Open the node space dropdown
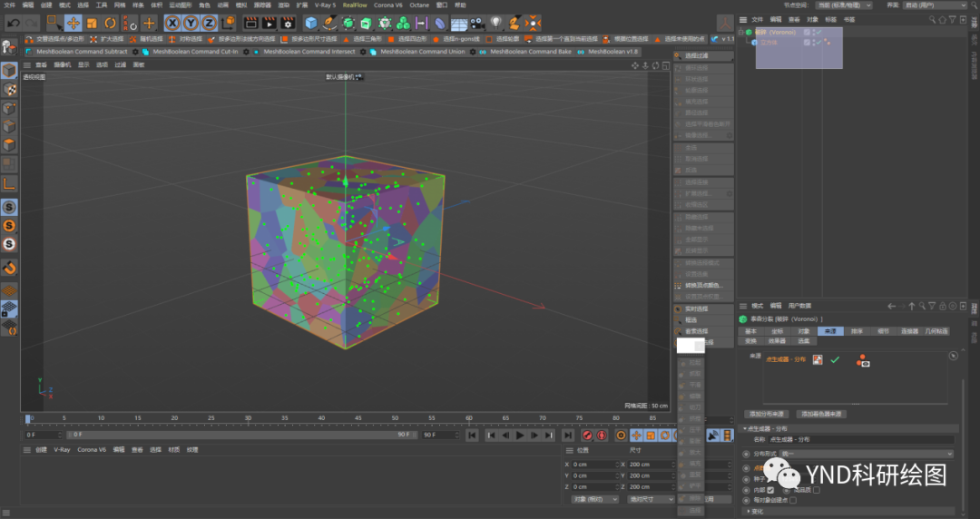The width and height of the screenshot is (980, 519). pyautogui.click(x=844, y=5)
